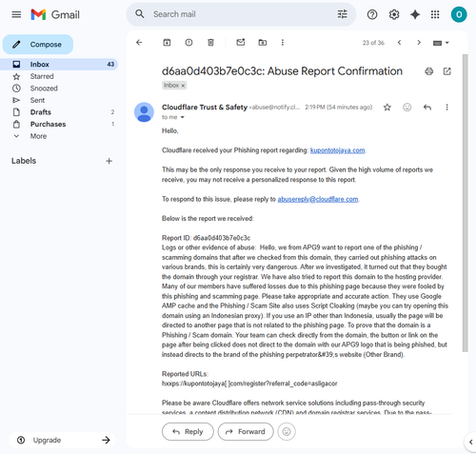Move email to folder icon

(x=263, y=43)
